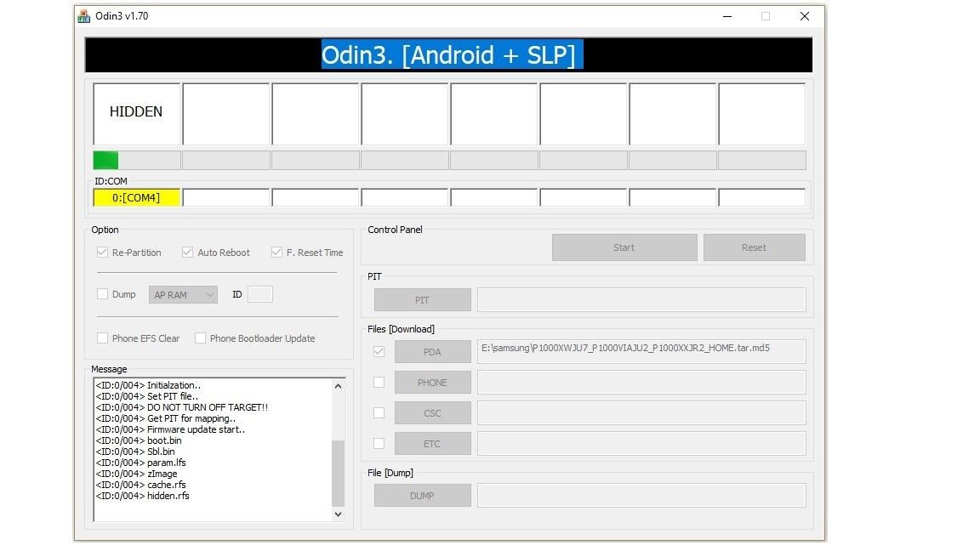This screenshot has width=980, height=551.
Task: Click the PHONE file button
Action: click(432, 383)
